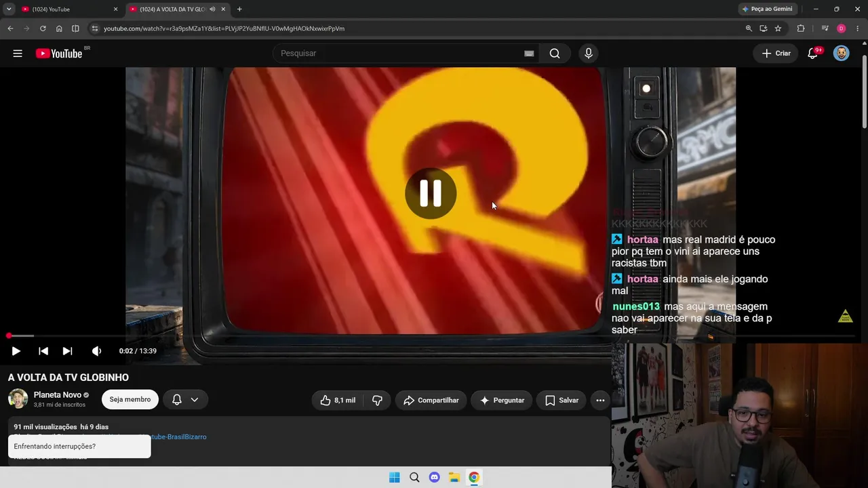Click the video title A VOLTA DA TV GLOBINHO
This screenshot has width=868, height=488.
point(68,378)
